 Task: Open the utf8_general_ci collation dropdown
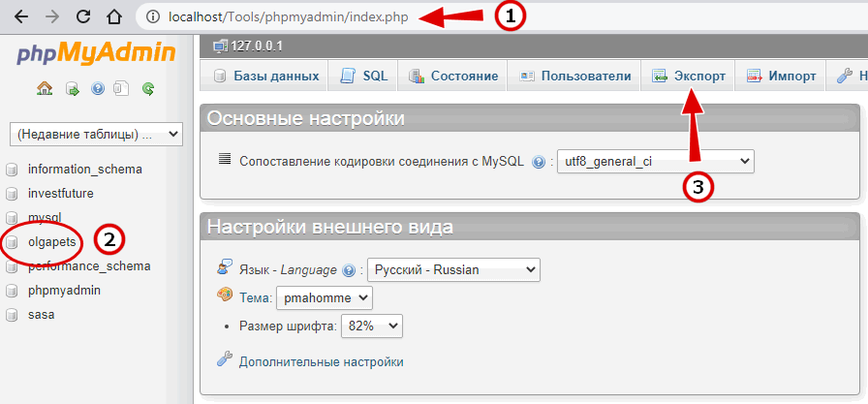tap(656, 162)
